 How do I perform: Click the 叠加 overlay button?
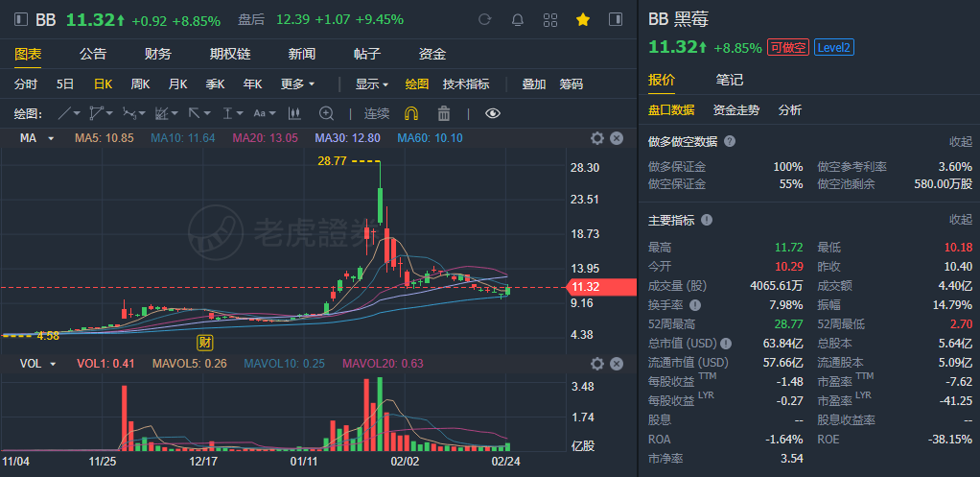[534, 83]
